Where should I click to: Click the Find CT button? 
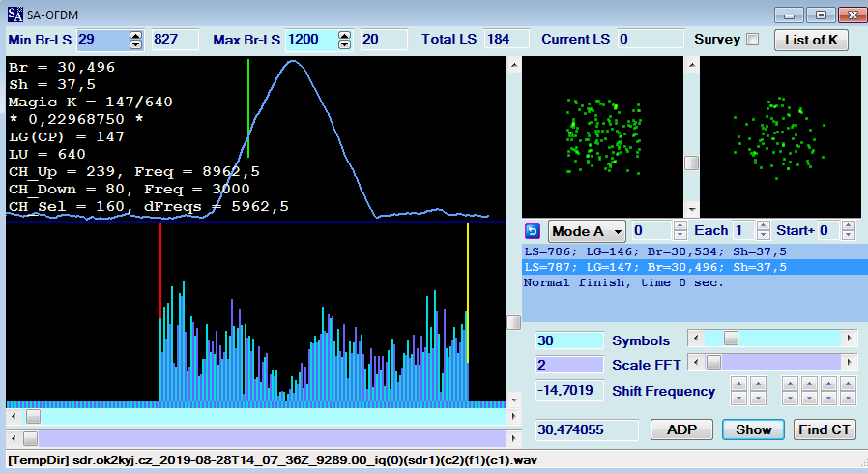[x=825, y=429]
